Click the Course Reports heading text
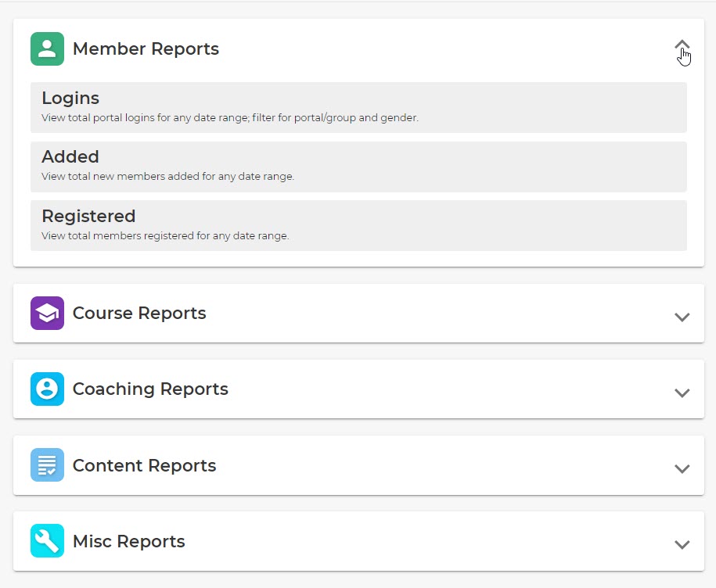Viewport: 716px width, 588px height. click(139, 313)
